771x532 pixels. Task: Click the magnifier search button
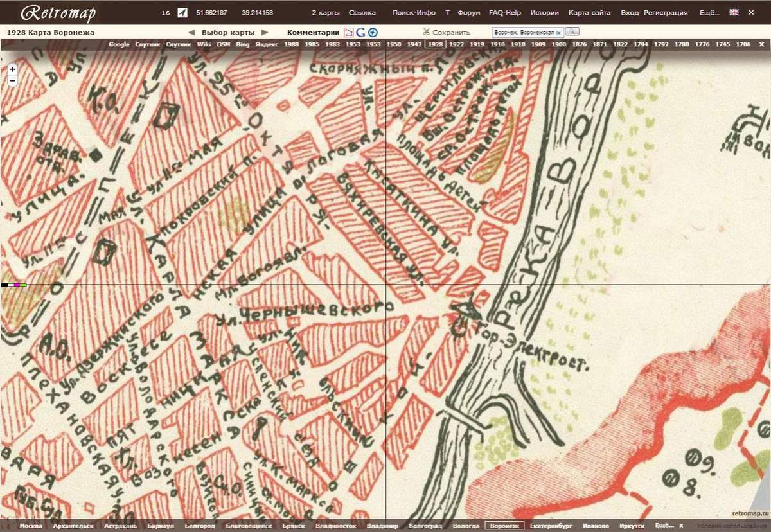[x=572, y=31]
